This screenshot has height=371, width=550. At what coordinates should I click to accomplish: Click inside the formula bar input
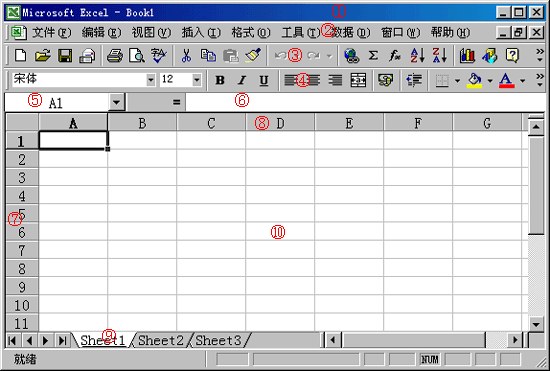point(365,102)
